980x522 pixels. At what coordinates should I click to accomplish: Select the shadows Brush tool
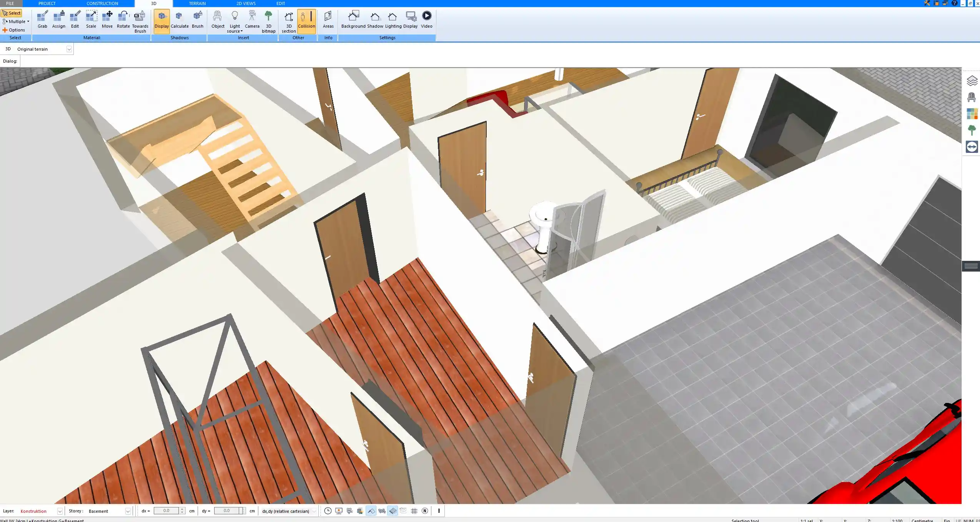(198, 20)
